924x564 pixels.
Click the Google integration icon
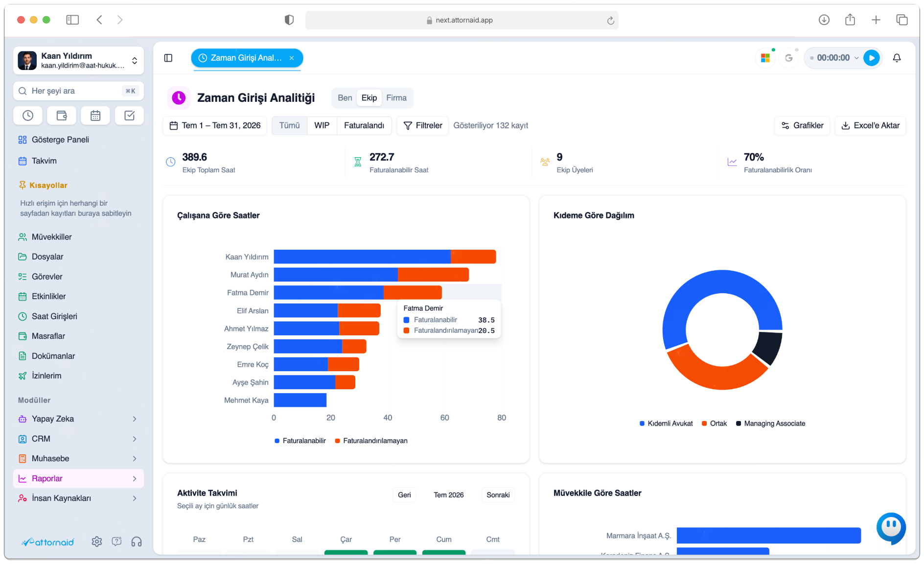(788, 58)
